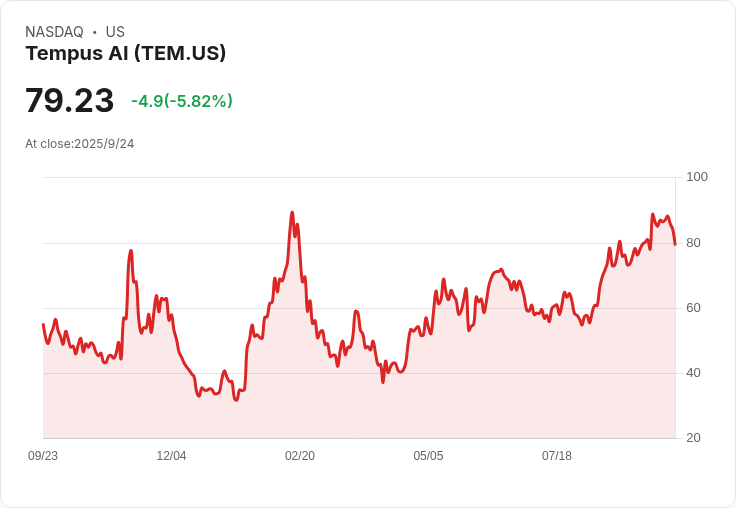This screenshot has height=508, width=736.
Task: Select the 12/04 date axis label
Action: [171, 456]
